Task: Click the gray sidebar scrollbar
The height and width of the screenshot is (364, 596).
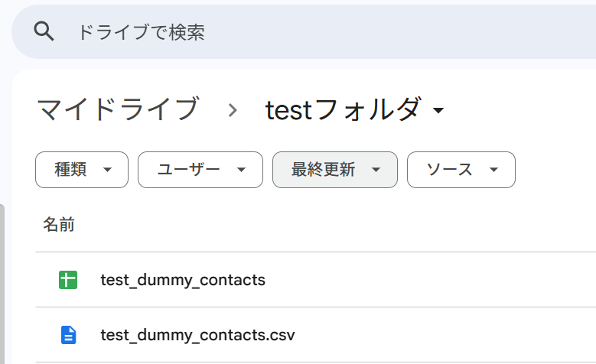Action: tap(2, 284)
